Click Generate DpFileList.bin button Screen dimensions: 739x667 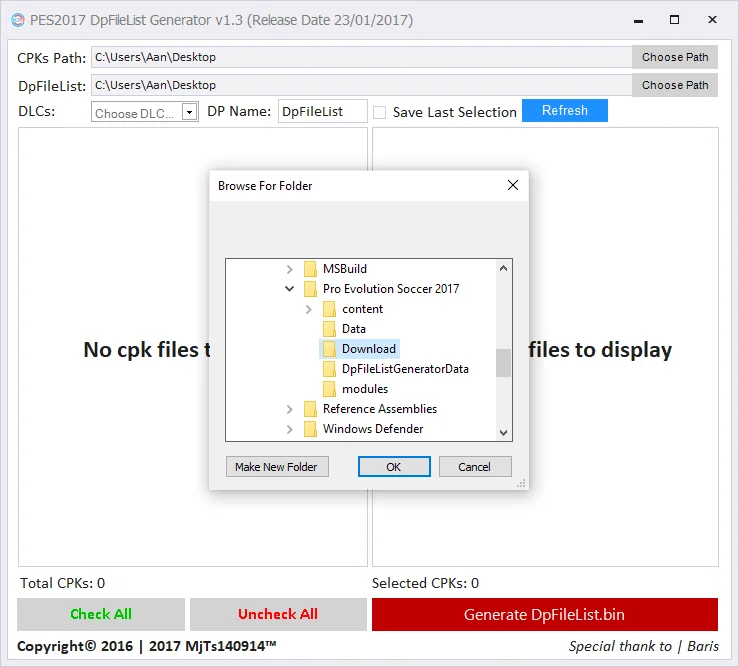pos(544,615)
